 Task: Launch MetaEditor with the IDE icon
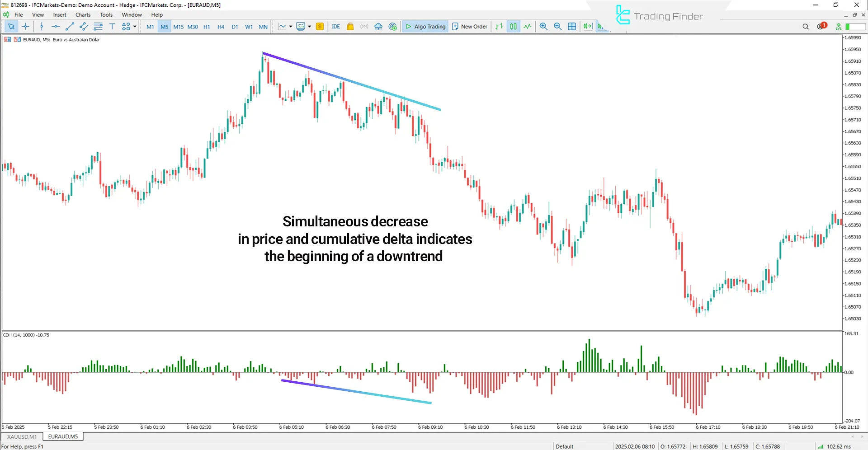[x=336, y=26]
